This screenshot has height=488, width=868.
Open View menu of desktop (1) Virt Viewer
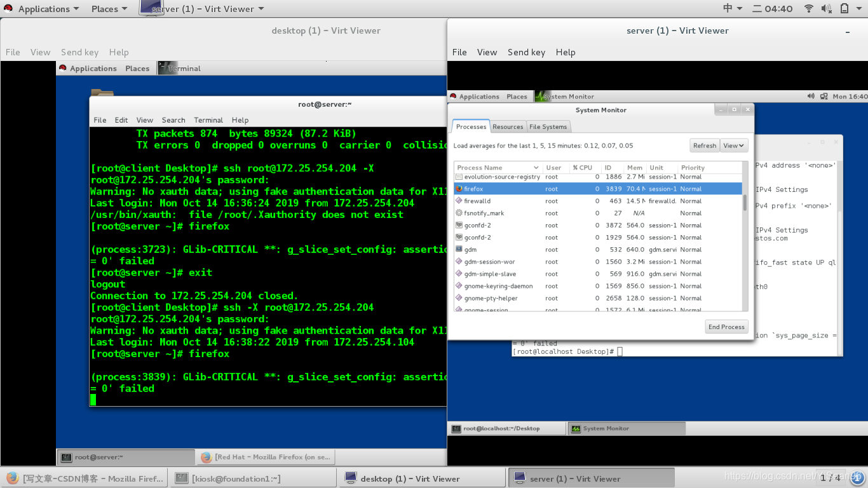[x=40, y=52]
